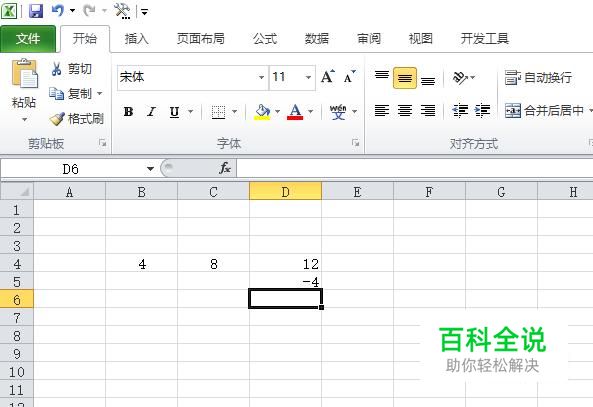Switch to Page Layout (页面布局) tab
593x407 pixels.
coord(201,39)
